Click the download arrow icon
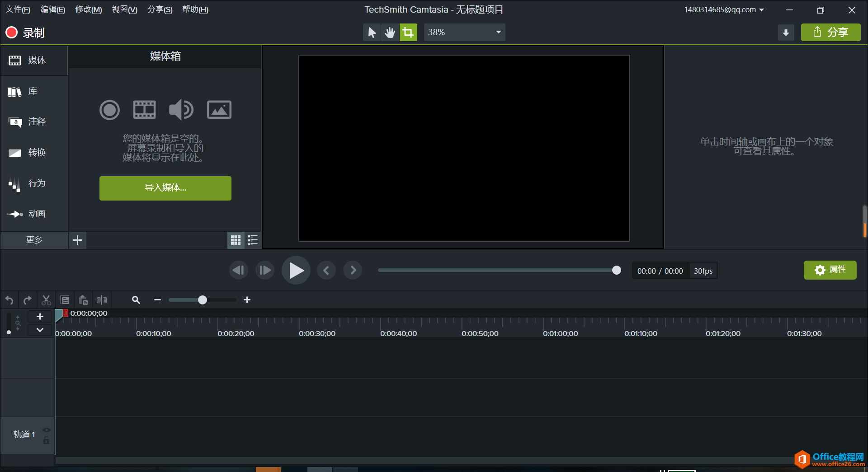 pos(786,33)
